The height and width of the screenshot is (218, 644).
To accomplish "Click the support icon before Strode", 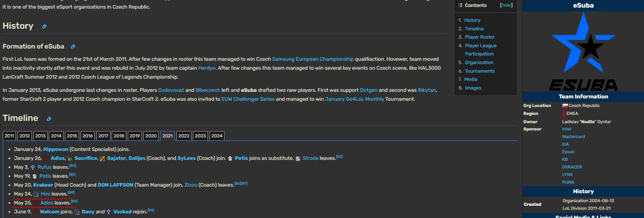I will click(x=298, y=159).
